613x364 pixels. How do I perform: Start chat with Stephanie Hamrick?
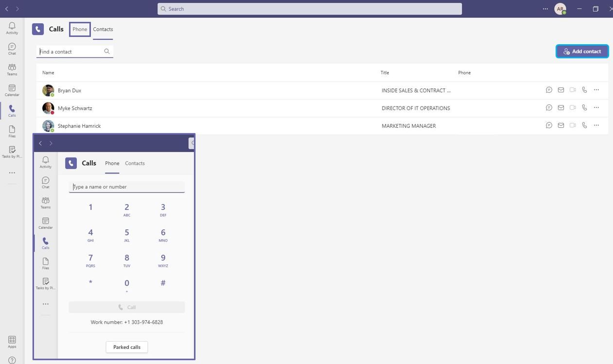[549, 125]
